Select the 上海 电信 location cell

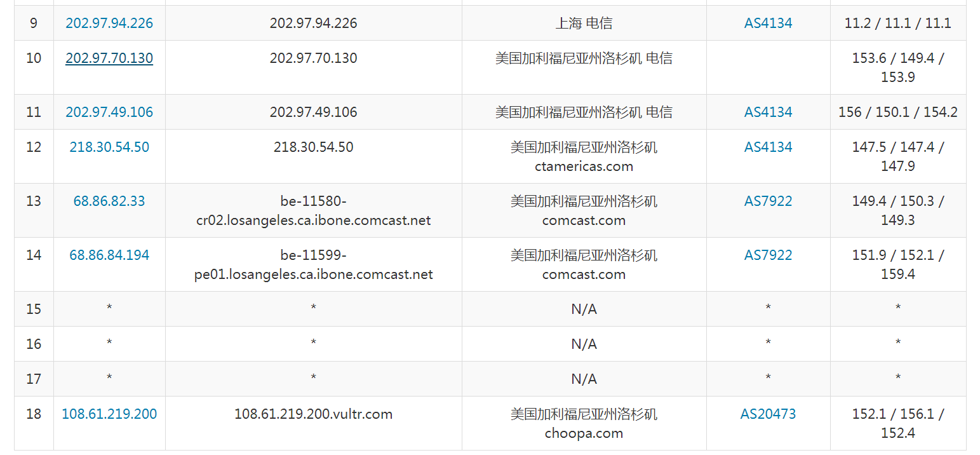584,24
